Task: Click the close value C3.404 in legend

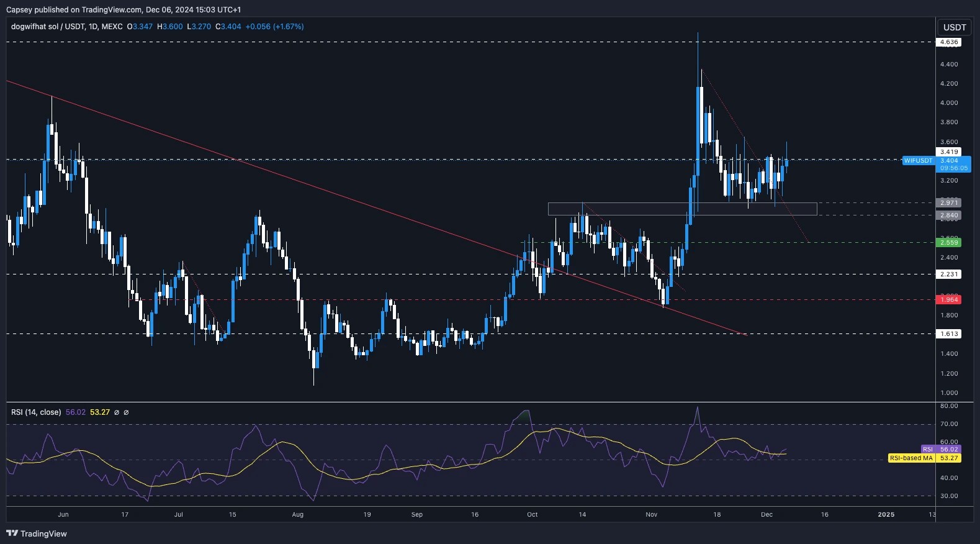Action: [228, 27]
